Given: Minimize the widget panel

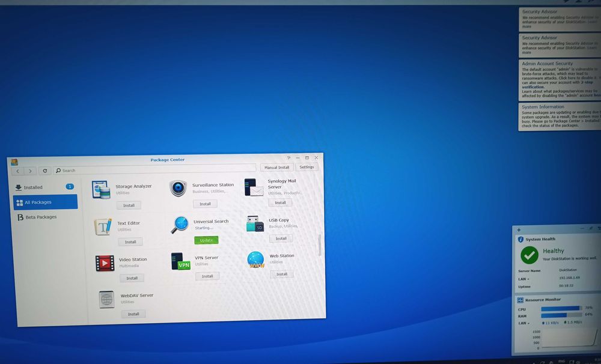Looking at the screenshot, I should (x=582, y=228).
